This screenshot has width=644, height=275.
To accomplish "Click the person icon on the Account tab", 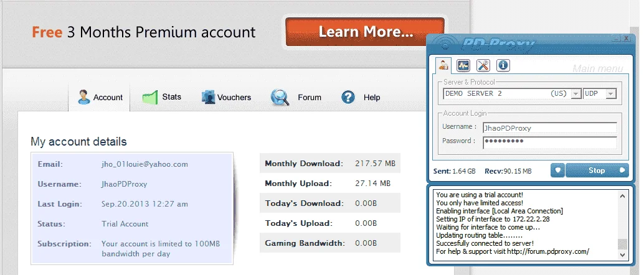I will (84, 97).
